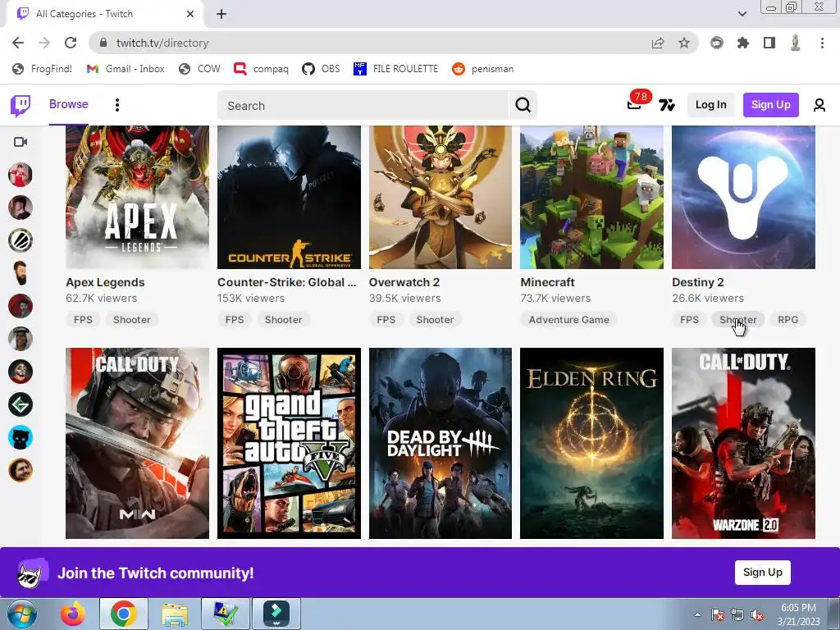Viewport: 840px width, 630px height.
Task: Click Sign Up in the purple banner
Action: pyautogui.click(x=762, y=572)
